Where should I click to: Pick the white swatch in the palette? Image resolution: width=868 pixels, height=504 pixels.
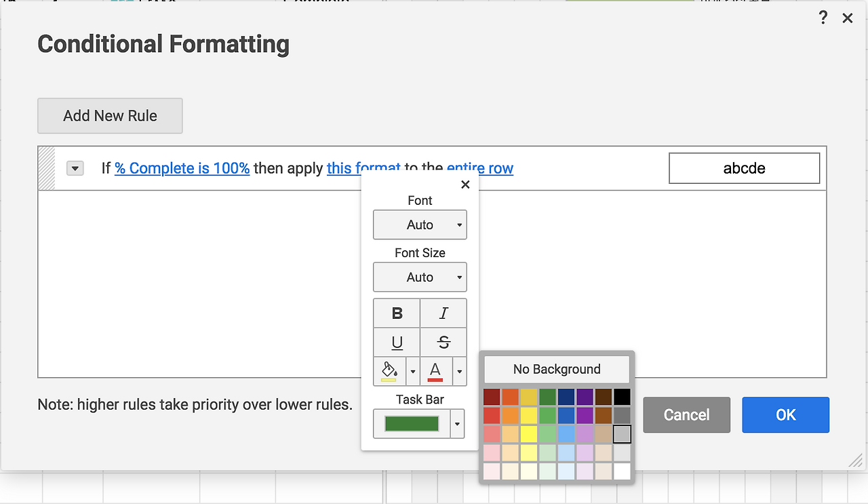pos(622,471)
